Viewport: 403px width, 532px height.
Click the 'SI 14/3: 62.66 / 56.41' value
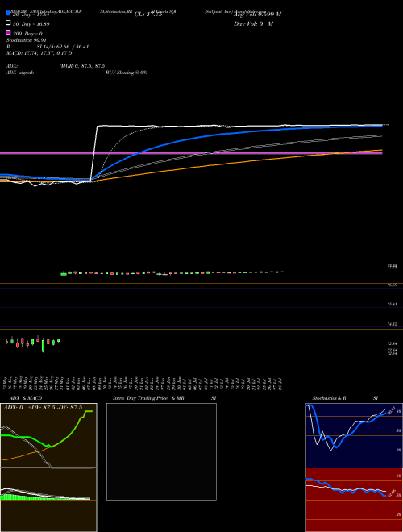click(x=63, y=47)
